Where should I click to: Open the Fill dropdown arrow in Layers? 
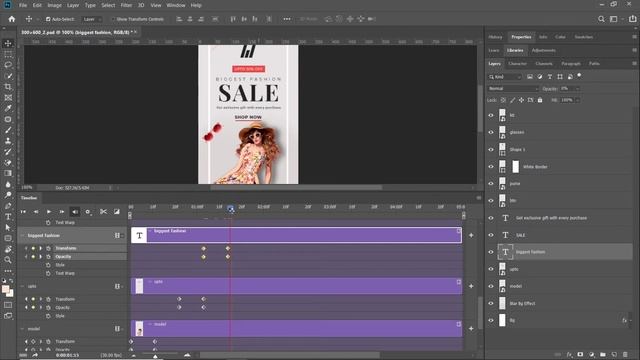pos(577,100)
